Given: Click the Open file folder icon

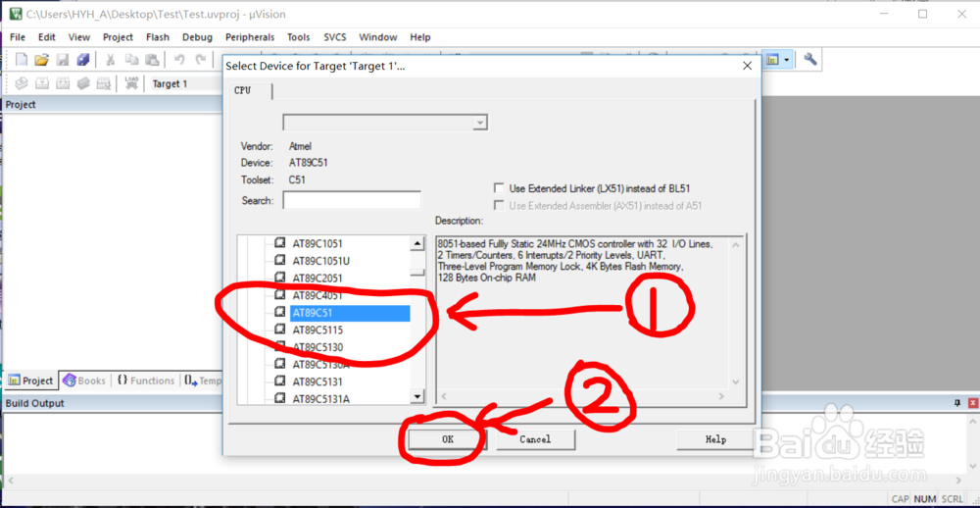Looking at the screenshot, I should pyautogui.click(x=42, y=60).
